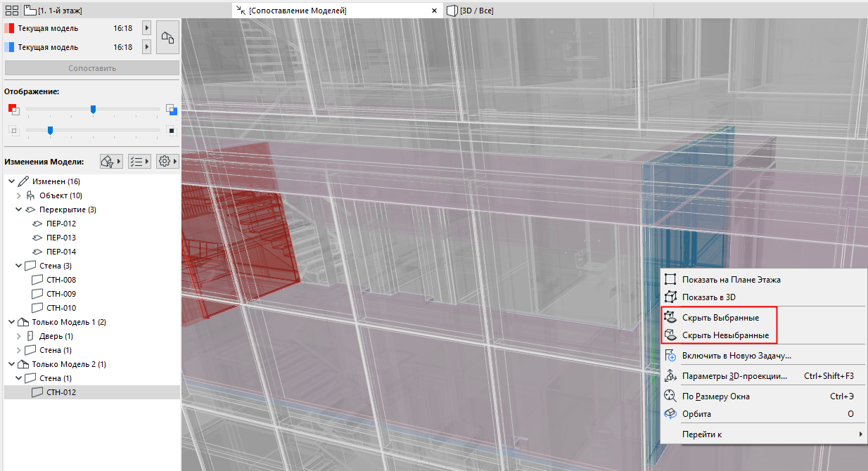This screenshot has height=471, width=868.
Task: Select Скрыть Невыбранные in context menu
Action: pyautogui.click(x=764, y=335)
